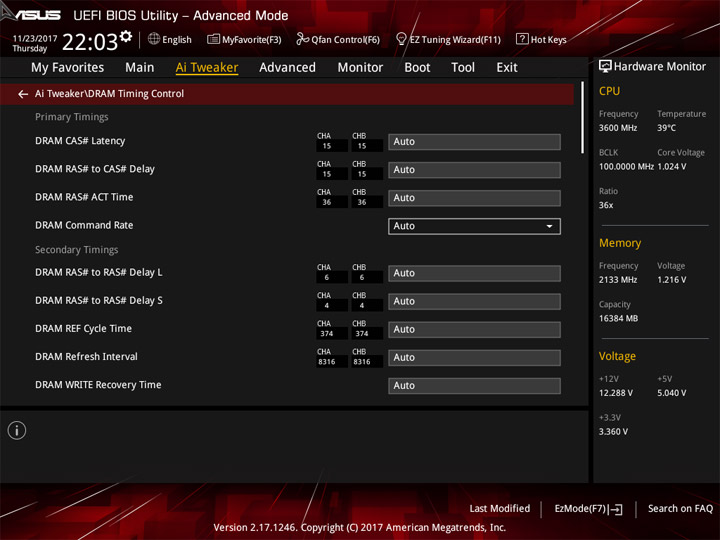The height and width of the screenshot is (540, 720).
Task: Select the DRAM Command Rate label
Action: point(84,225)
